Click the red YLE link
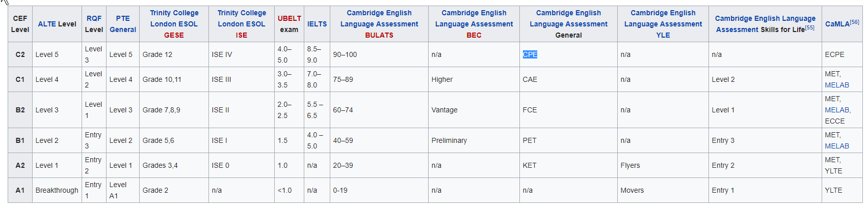Viewport: 868px width, 209px height. [x=663, y=35]
